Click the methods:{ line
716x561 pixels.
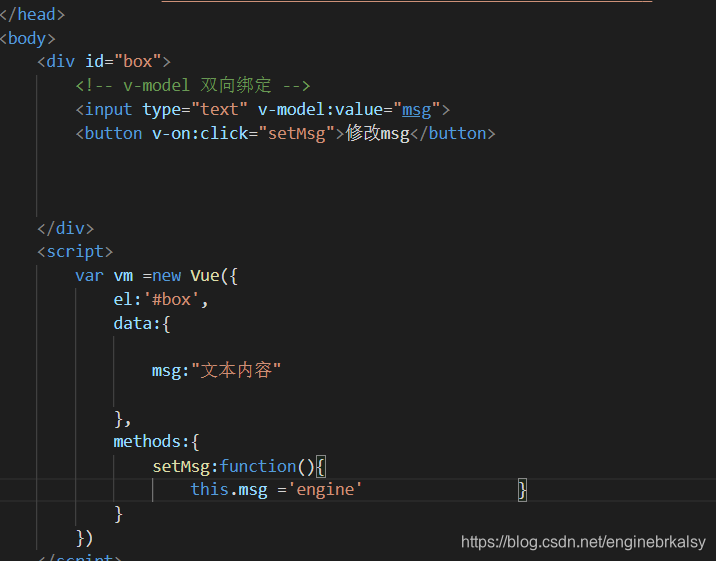156,441
